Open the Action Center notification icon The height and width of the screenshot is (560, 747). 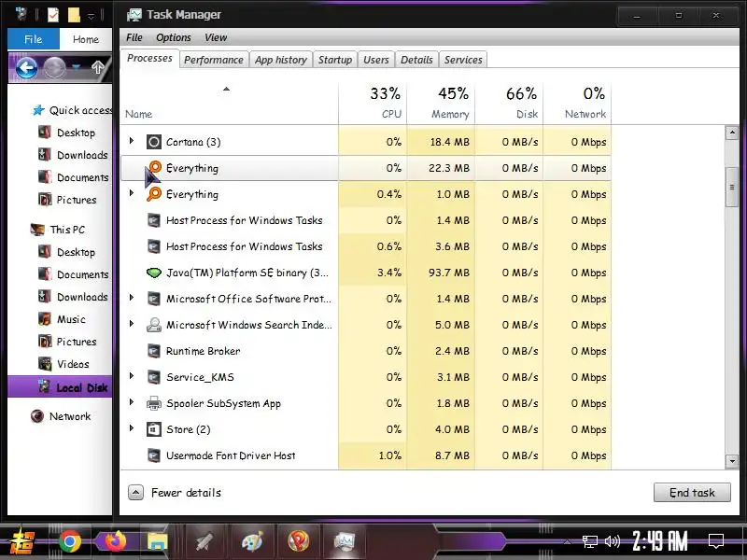(x=715, y=541)
